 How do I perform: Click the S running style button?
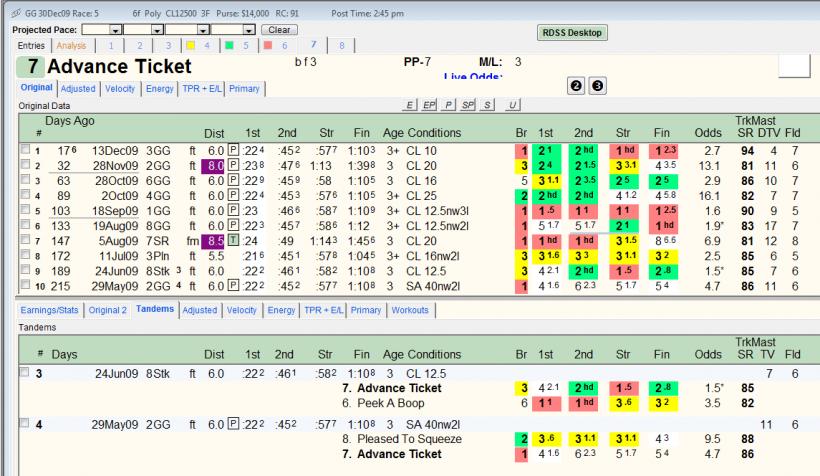[x=487, y=105]
